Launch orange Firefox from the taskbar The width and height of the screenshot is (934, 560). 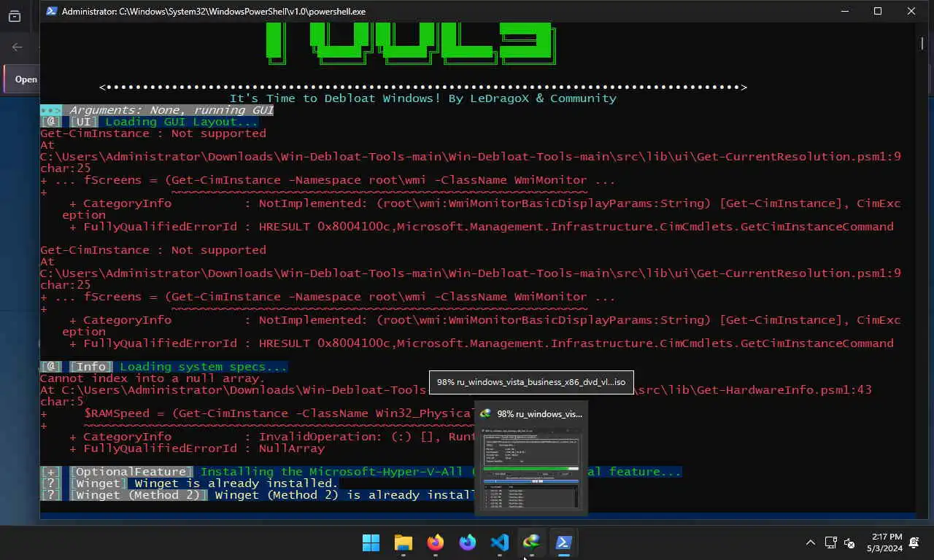pyautogui.click(x=436, y=542)
